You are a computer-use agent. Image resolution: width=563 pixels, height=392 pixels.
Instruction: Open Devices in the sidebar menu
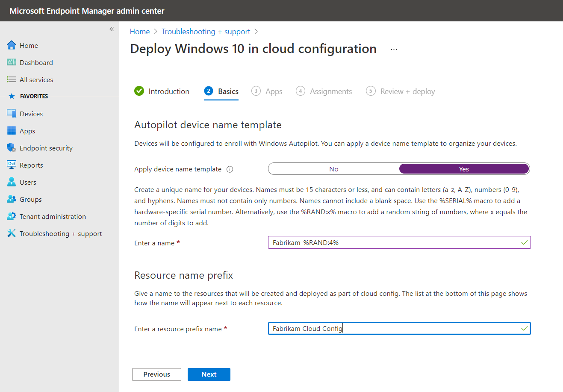click(31, 114)
